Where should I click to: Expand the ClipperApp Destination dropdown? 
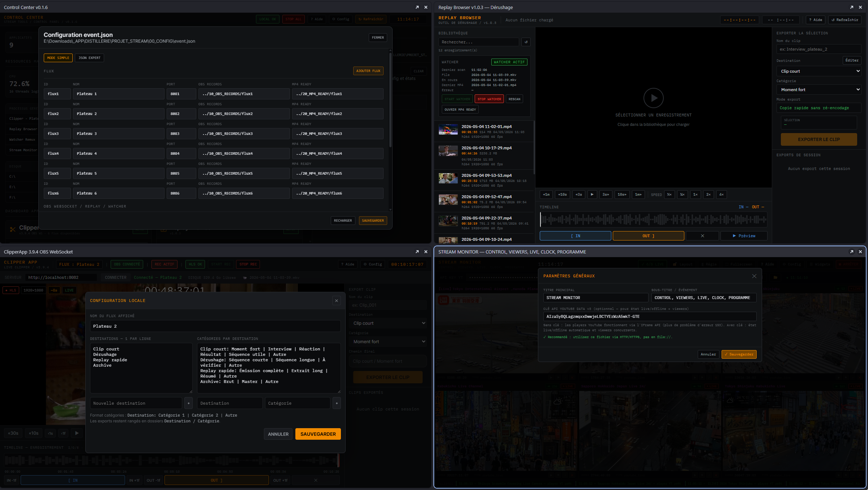388,323
